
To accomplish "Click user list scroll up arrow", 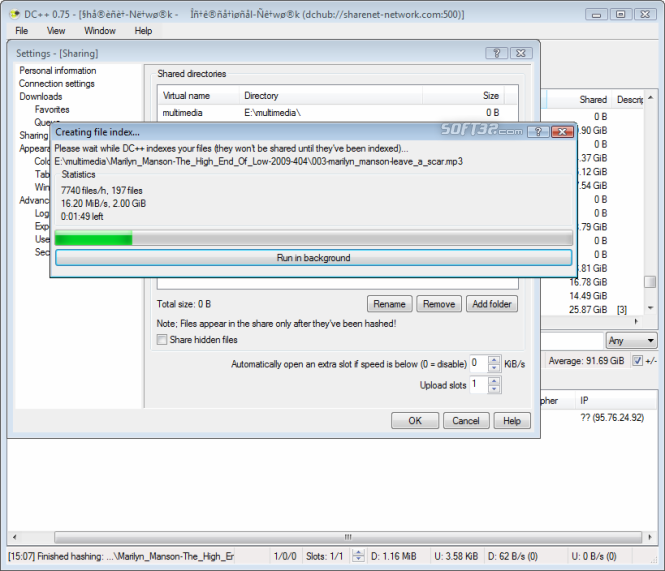I will (x=650, y=98).
